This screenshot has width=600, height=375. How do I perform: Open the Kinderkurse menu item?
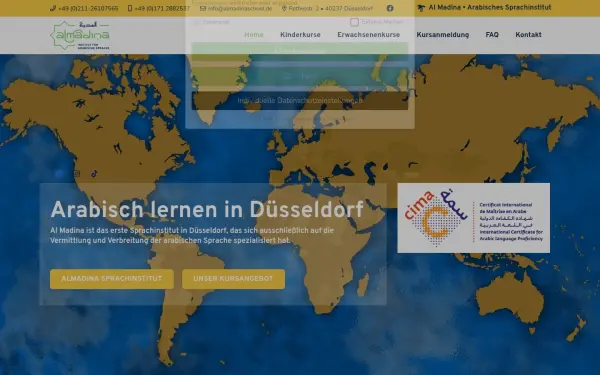click(x=300, y=35)
